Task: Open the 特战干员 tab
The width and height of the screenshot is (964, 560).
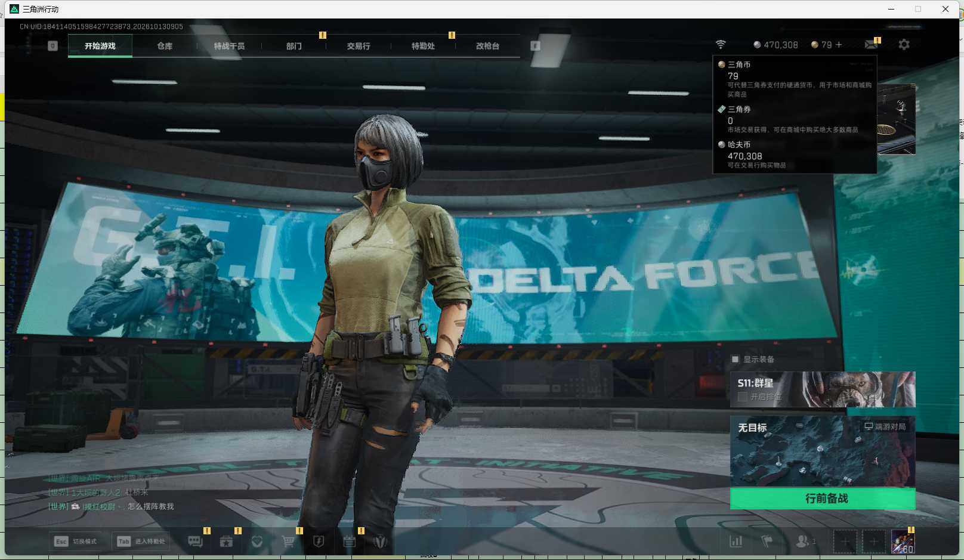Action: pos(229,46)
